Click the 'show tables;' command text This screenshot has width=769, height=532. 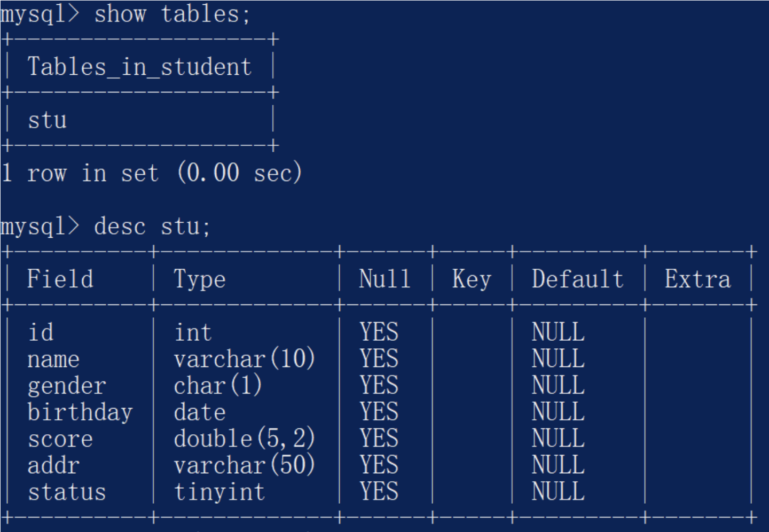pyautogui.click(x=172, y=14)
